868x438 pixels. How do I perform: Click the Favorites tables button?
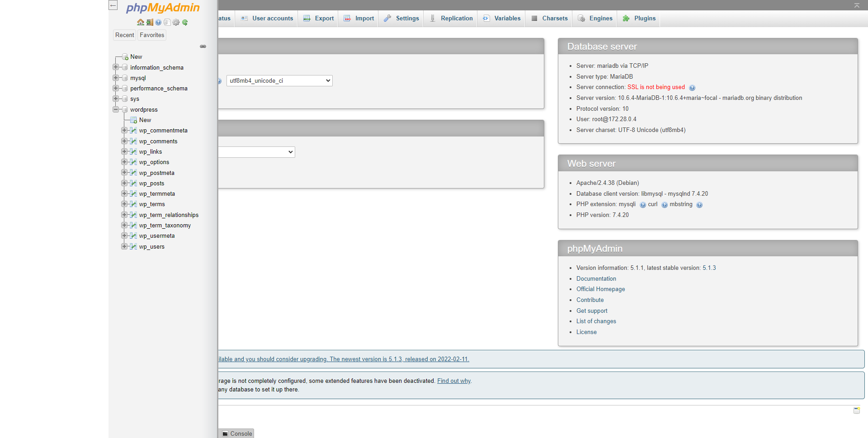click(x=152, y=35)
